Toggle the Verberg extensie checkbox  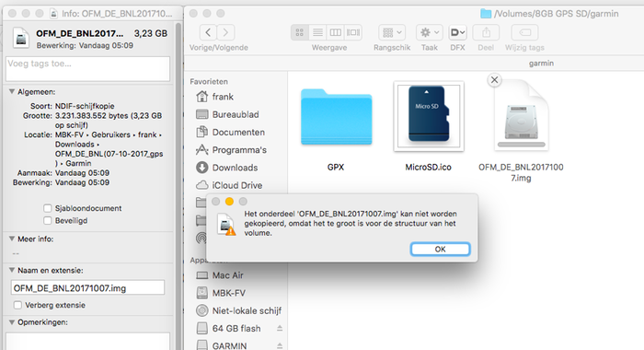(x=17, y=305)
